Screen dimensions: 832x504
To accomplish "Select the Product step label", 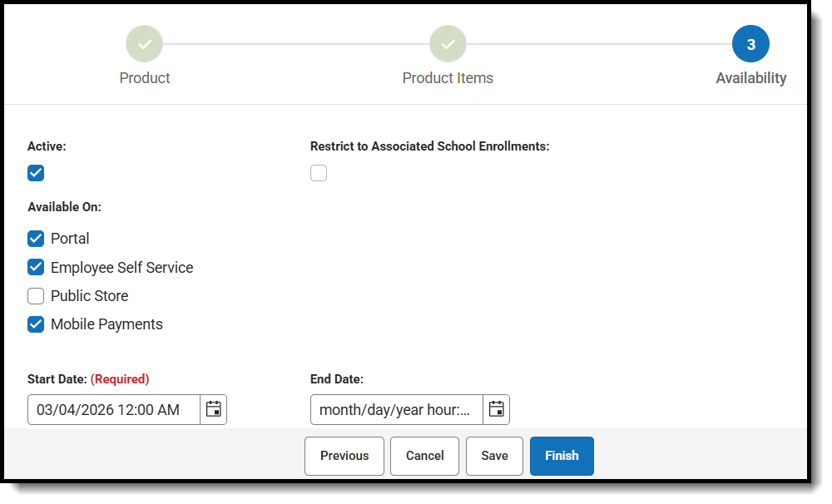I will coord(144,77).
